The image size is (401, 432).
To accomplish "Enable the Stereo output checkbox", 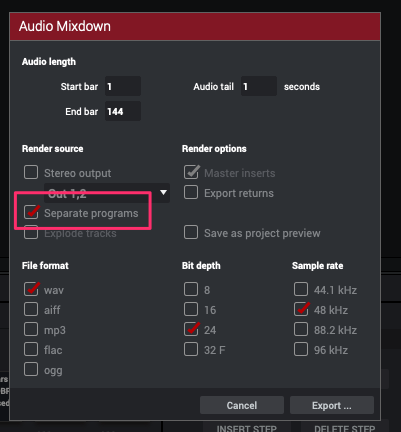I will (x=31, y=173).
